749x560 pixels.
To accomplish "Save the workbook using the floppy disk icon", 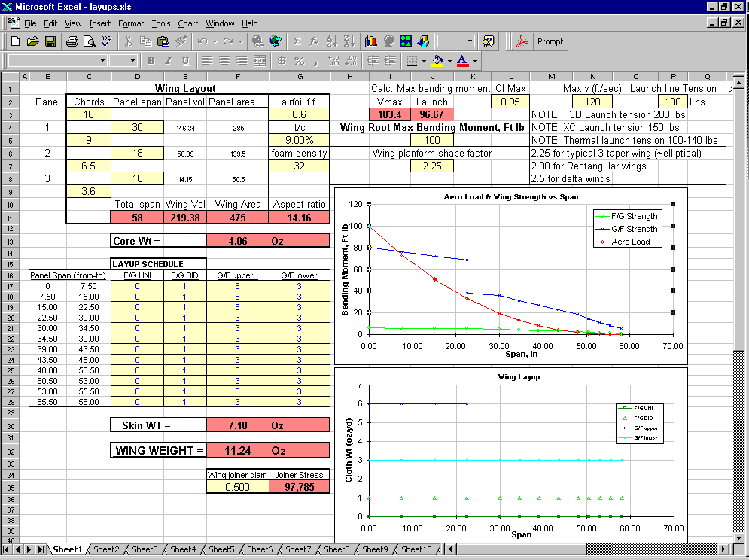I will tap(50, 42).
